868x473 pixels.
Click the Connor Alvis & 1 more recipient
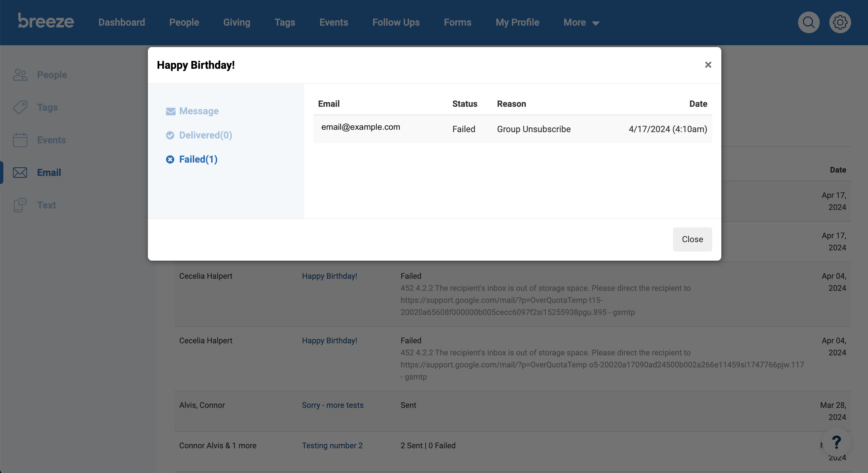click(x=218, y=445)
